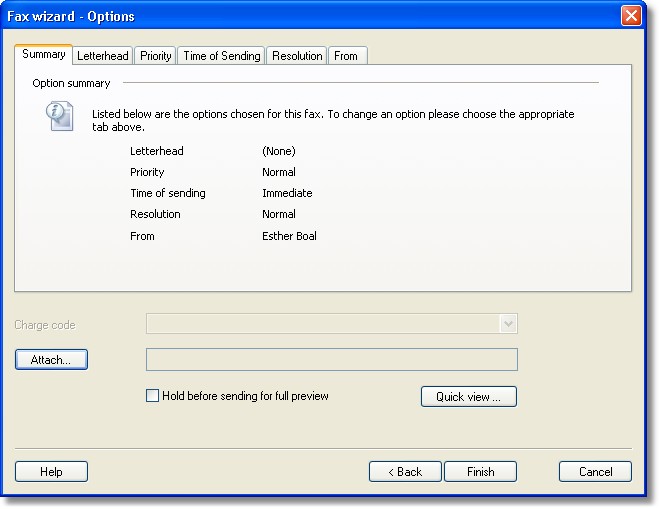
Task: Click the Help button
Action: (51, 472)
